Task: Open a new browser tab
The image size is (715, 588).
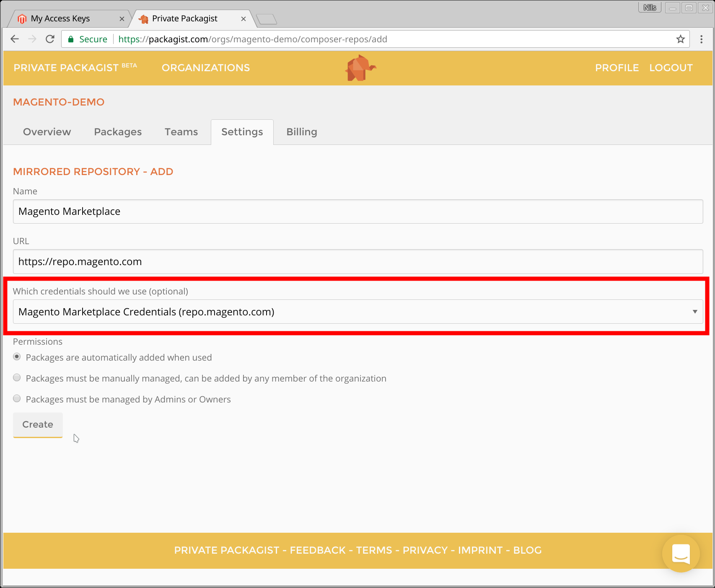Action: [x=266, y=19]
